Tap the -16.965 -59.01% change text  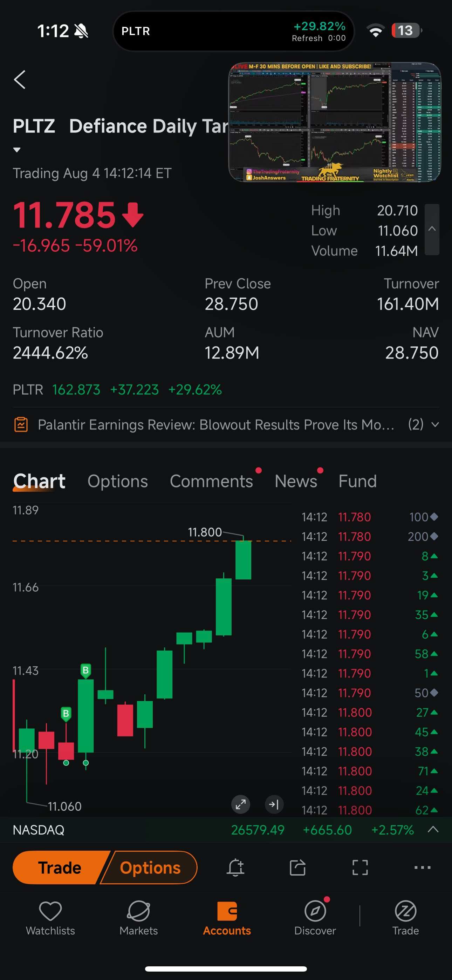click(x=75, y=246)
